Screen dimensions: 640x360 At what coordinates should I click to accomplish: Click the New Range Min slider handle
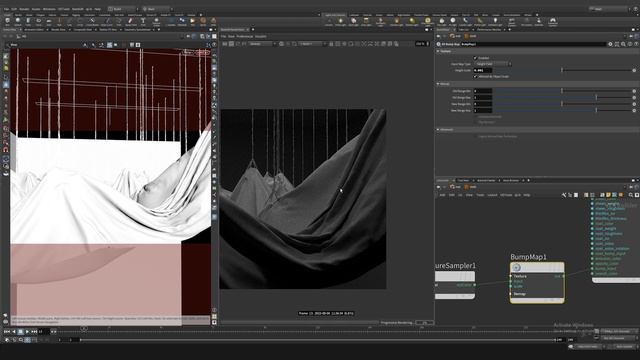pyautogui.click(x=562, y=104)
